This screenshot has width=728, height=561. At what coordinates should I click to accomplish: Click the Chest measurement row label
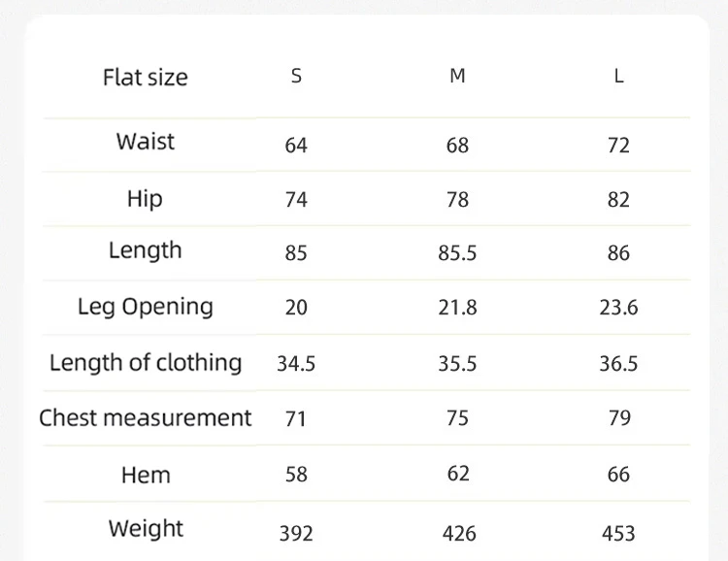click(x=146, y=418)
